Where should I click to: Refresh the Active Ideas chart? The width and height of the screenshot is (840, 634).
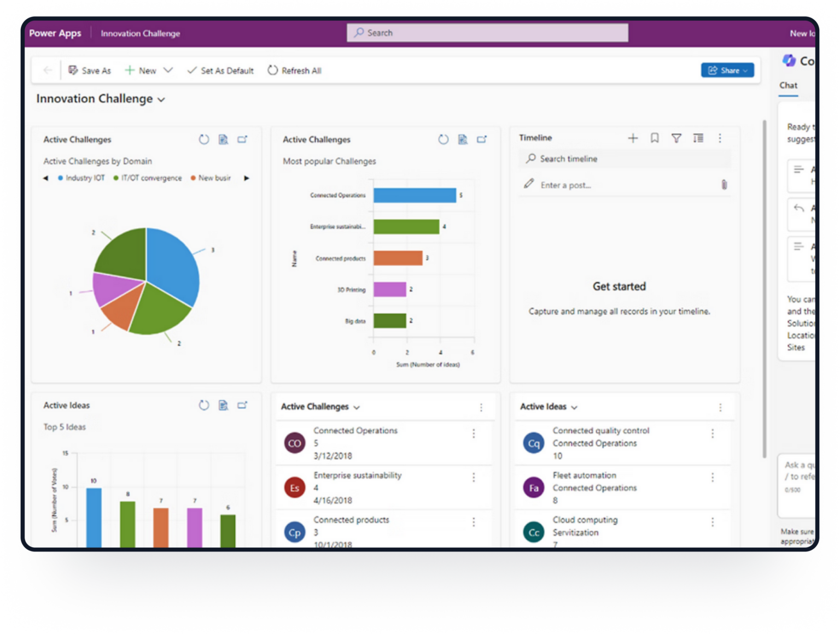[204, 405]
